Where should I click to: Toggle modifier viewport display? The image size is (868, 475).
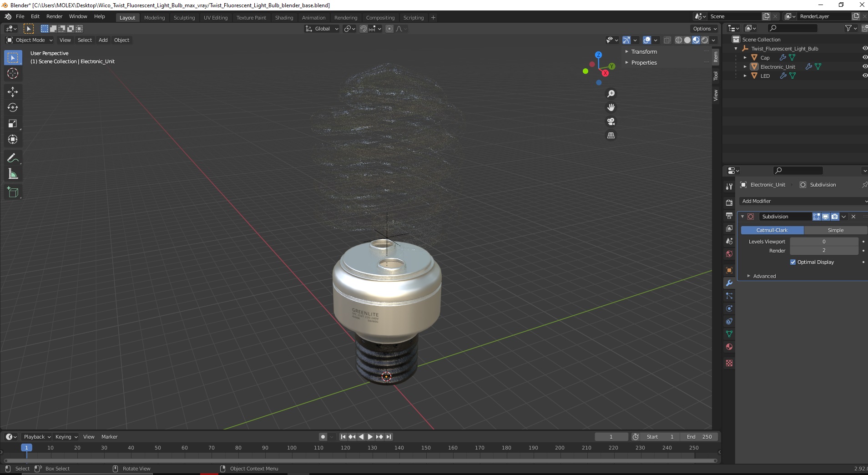tap(825, 217)
